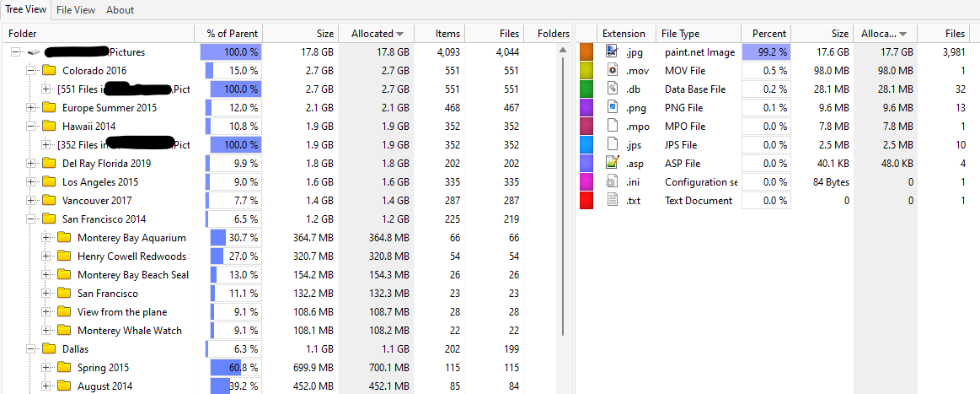Sort extension list by File Type header

point(698,34)
